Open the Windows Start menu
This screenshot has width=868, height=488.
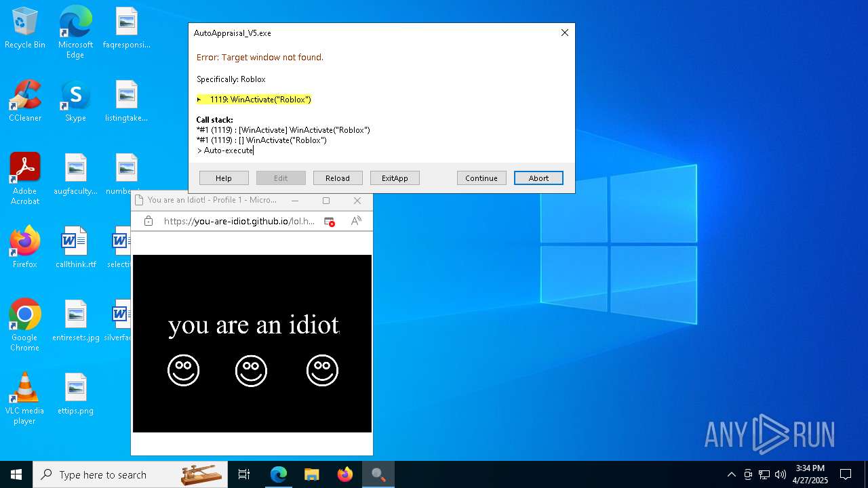point(16,474)
